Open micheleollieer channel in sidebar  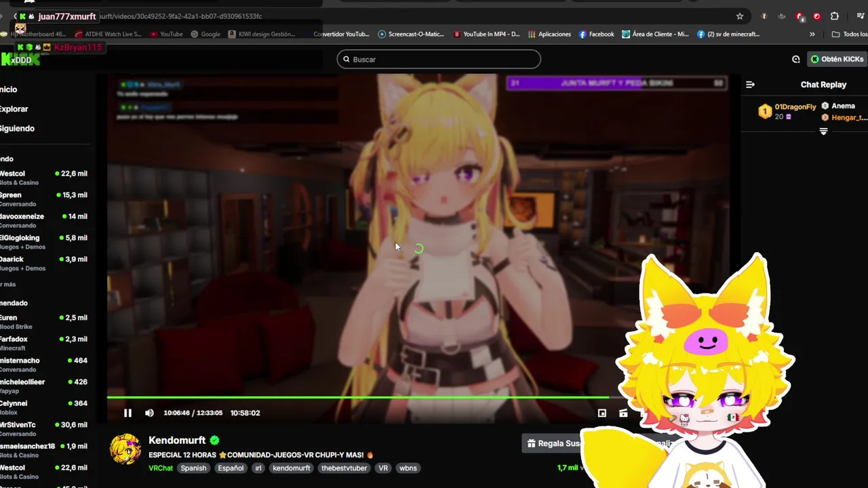coord(44,386)
